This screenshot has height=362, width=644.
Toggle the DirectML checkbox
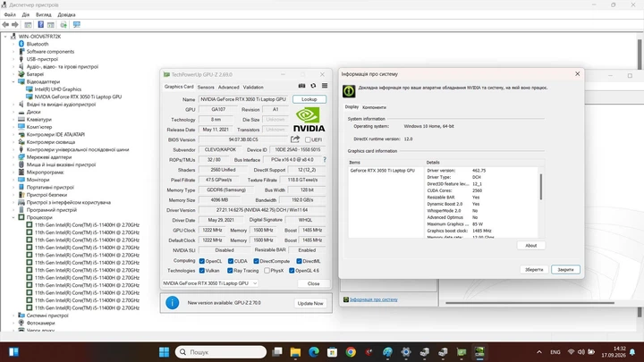tap(299, 261)
